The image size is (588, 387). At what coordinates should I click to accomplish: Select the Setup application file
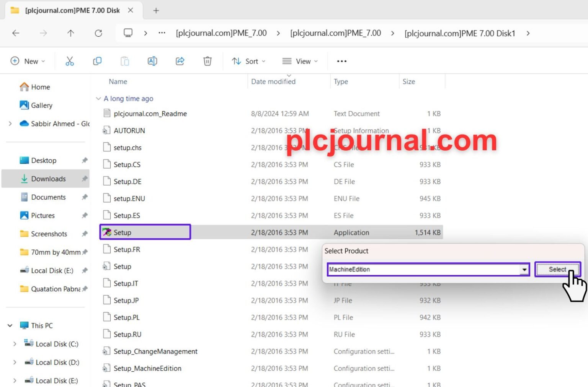pos(122,233)
